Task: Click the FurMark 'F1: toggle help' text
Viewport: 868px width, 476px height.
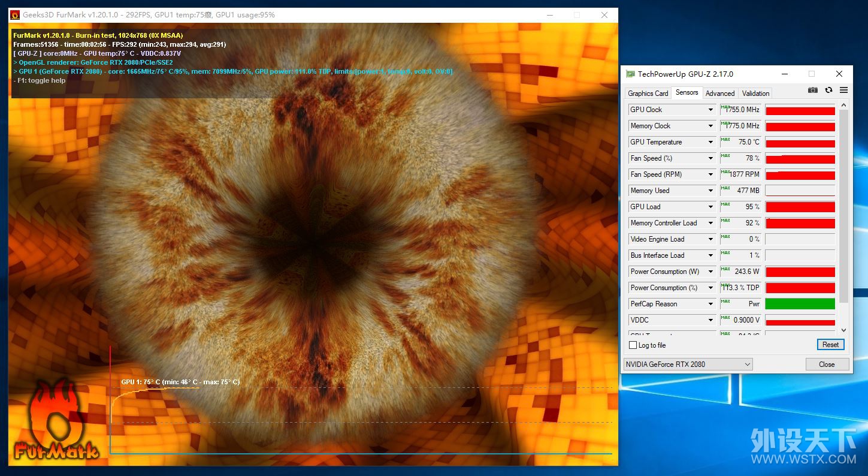Action: pos(39,80)
